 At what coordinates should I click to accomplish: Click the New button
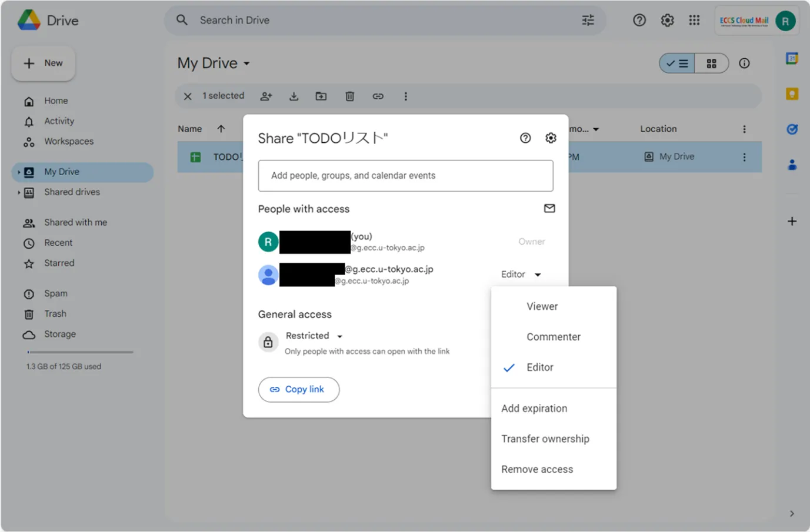[43, 63]
